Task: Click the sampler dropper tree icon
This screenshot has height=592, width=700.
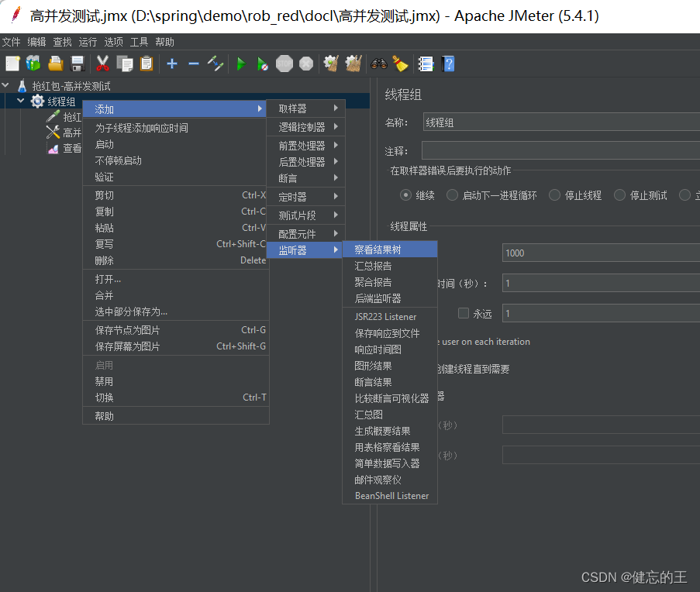Action: point(53,116)
